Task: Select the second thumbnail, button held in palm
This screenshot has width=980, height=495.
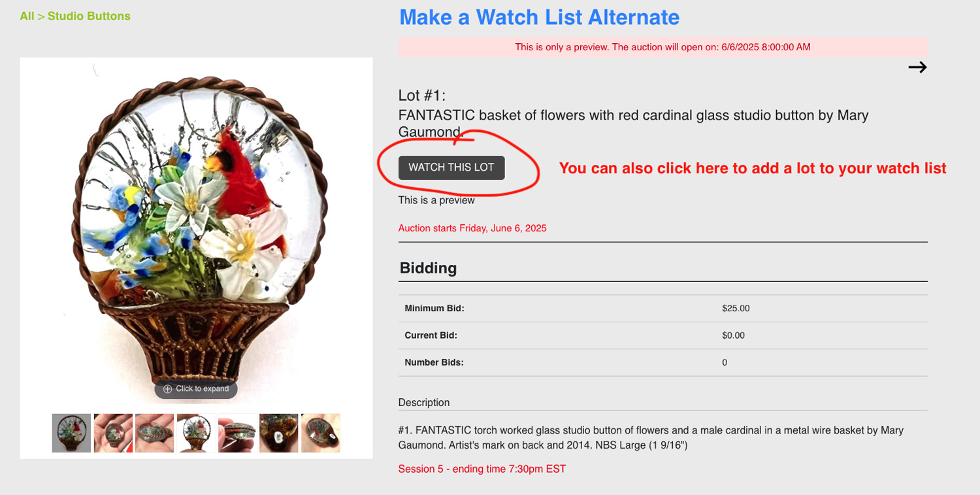Action: (x=113, y=433)
